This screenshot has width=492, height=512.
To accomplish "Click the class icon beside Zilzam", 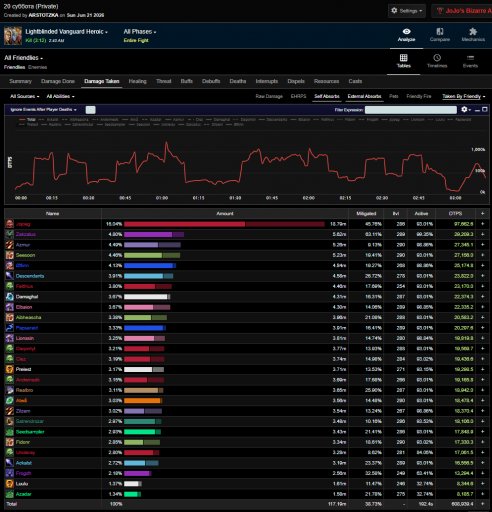I will click(10, 411).
